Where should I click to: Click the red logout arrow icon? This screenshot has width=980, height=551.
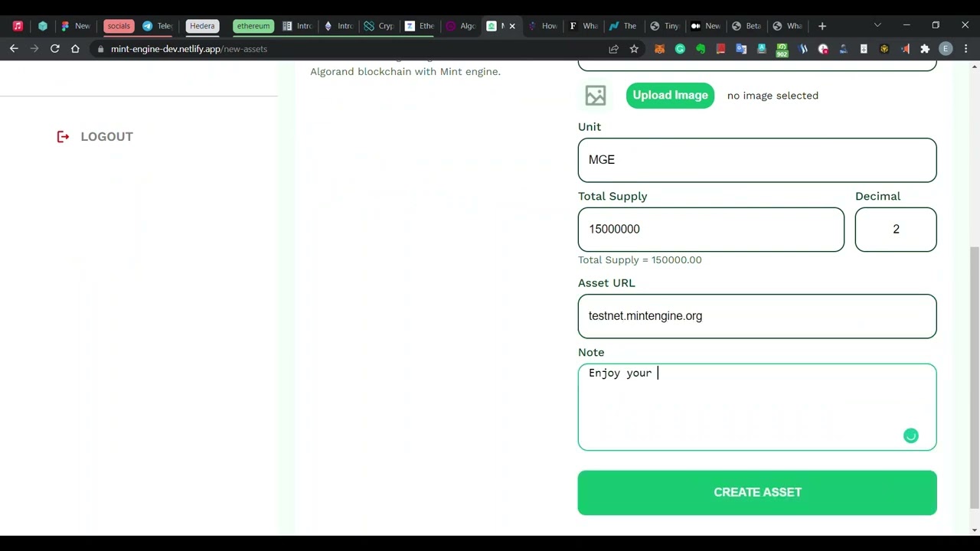(x=64, y=136)
